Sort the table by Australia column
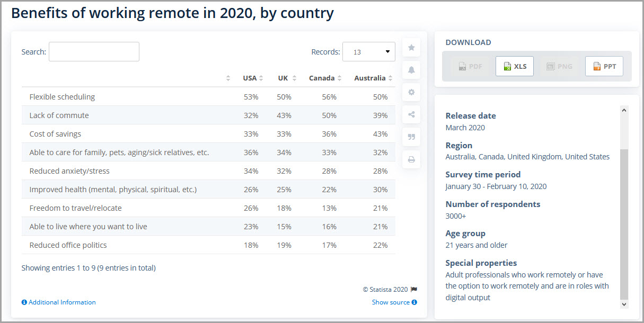Image resolution: width=644 pixels, height=323 pixels. coord(373,78)
